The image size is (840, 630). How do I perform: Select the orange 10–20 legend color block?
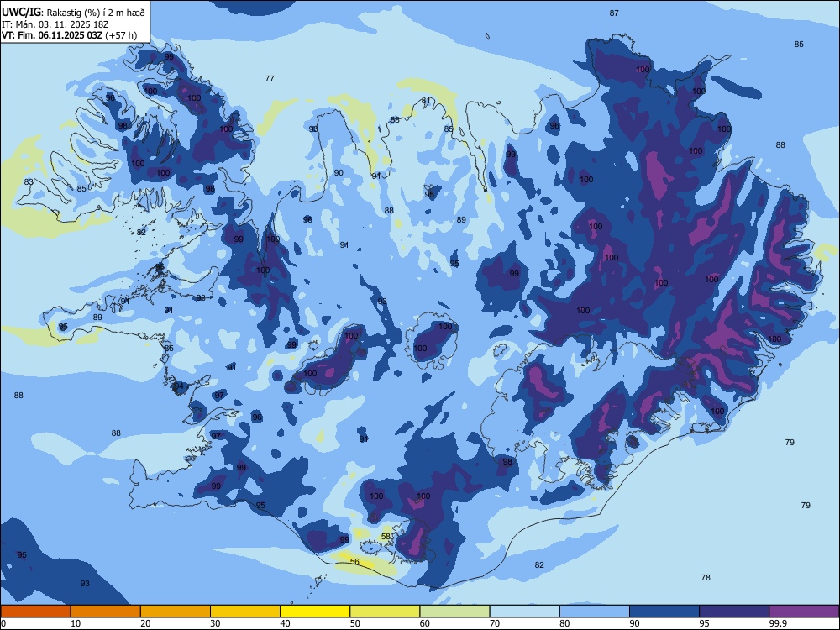tap(106, 612)
